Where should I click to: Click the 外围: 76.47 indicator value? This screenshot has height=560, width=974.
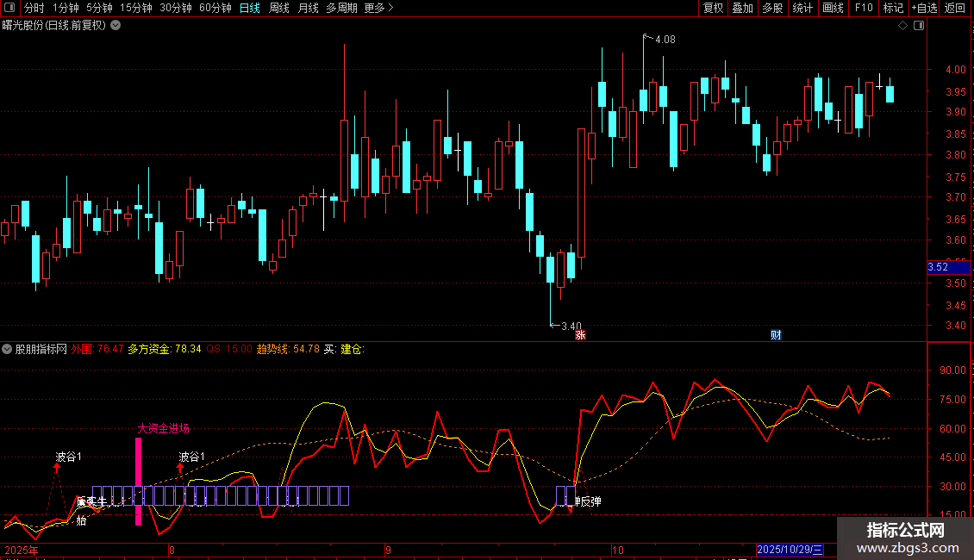point(97,349)
